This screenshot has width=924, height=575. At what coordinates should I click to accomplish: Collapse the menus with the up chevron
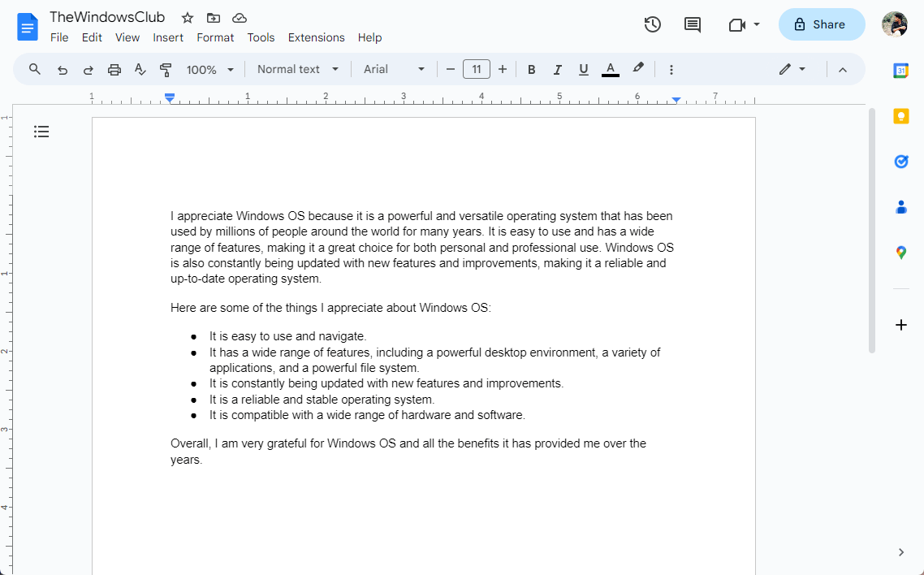(x=843, y=70)
